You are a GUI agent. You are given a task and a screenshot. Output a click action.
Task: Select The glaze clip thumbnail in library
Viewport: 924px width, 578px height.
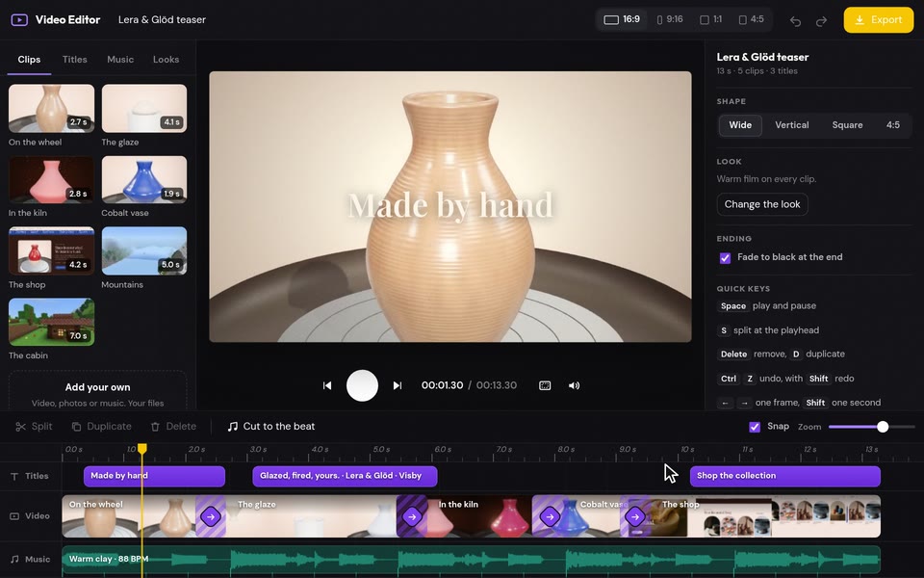pyautogui.click(x=144, y=108)
